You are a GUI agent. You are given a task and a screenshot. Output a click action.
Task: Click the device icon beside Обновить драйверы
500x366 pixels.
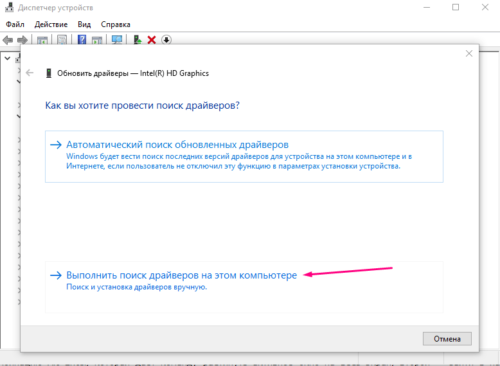coord(49,73)
